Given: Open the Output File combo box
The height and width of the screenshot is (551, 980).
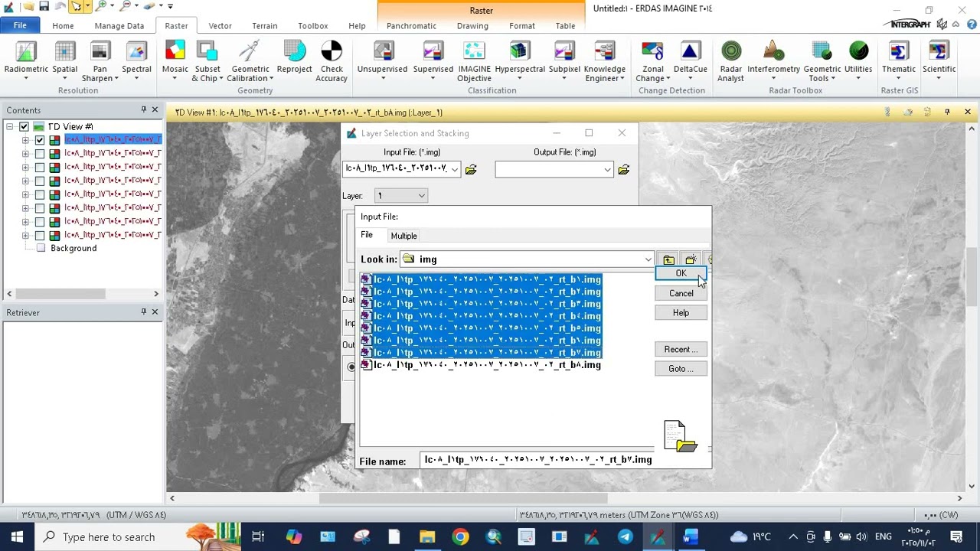Looking at the screenshot, I should coord(554,169).
